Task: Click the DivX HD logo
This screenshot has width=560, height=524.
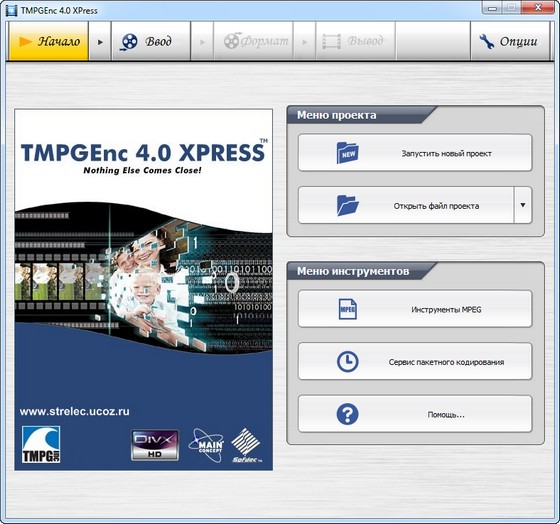Action: (x=155, y=445)
